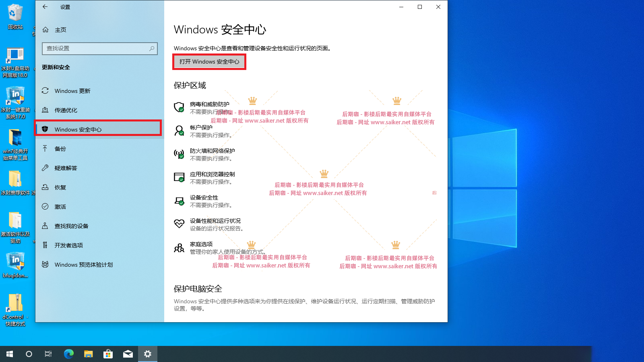Image resolution: width=644 pixels, height=362 pixels.
Task: Select 恢复 in the sidebar
Action: pyautogui.click(x=100, y=187)
